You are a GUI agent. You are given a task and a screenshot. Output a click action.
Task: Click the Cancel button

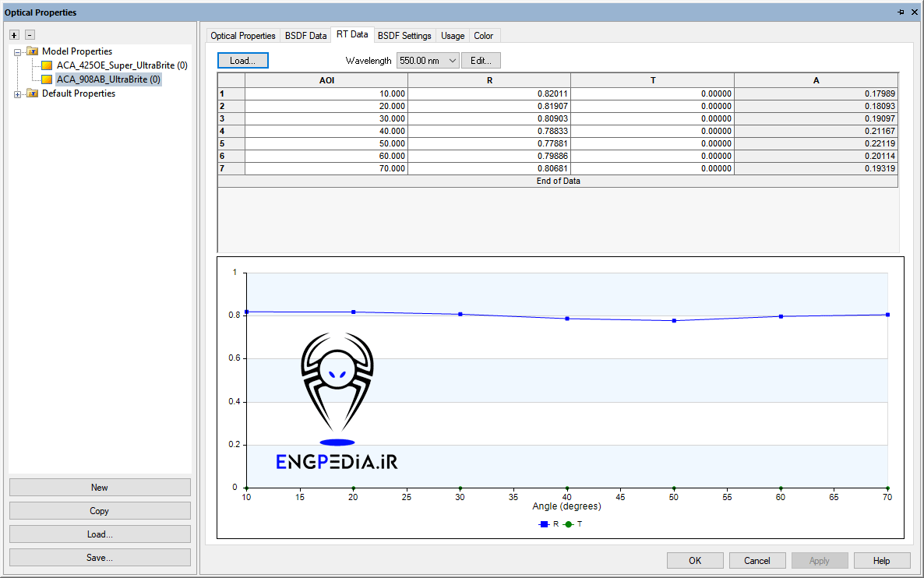(756, 561)
